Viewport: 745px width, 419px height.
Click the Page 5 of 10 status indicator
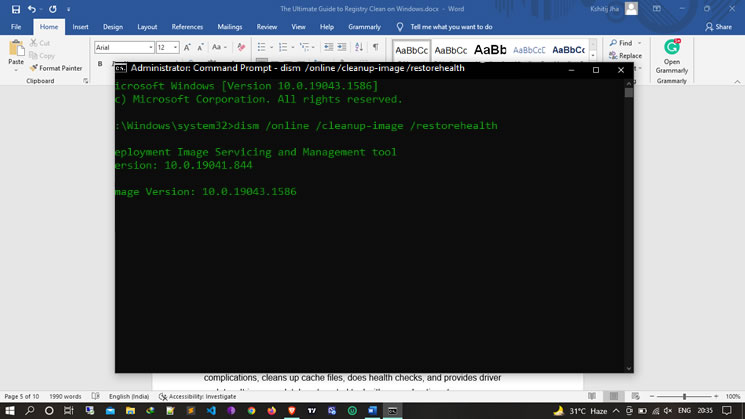tap(22, 396)
